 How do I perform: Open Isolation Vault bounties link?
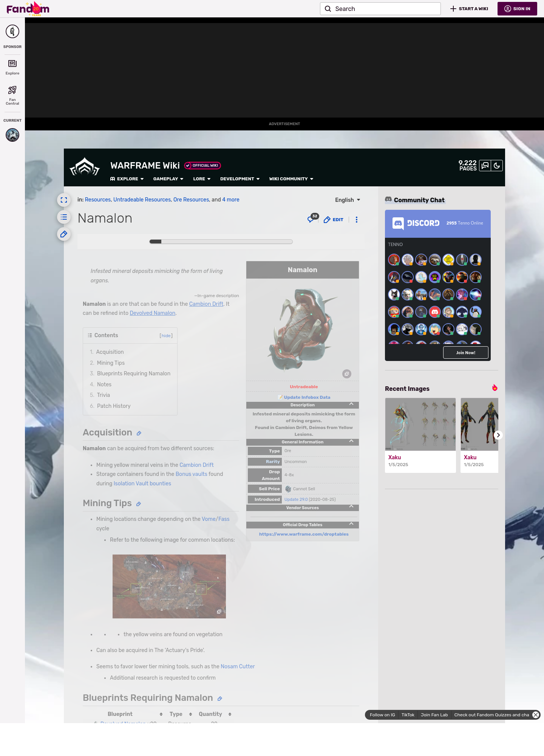[x=142, y=483]
